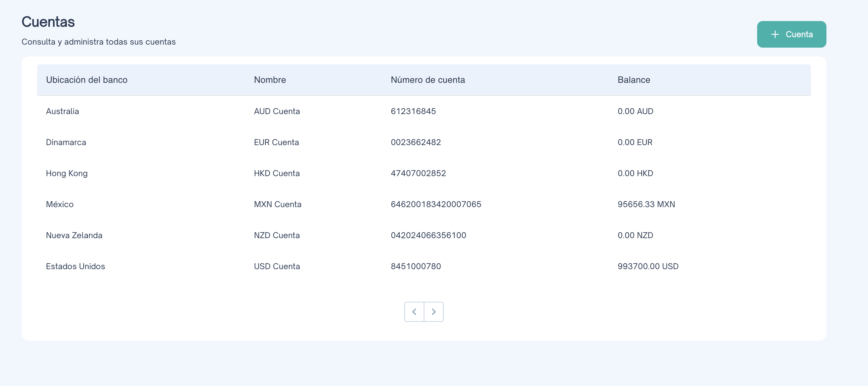Open the Estados Unidos account row
This screenshot has width=868, height=386.
75,266
